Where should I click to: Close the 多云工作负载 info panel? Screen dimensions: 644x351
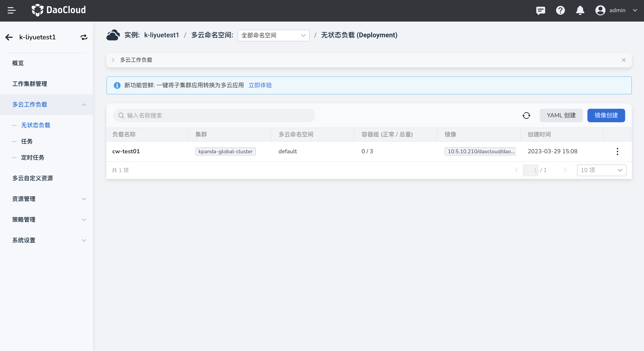pyautogui.click(x=624, y=60)
